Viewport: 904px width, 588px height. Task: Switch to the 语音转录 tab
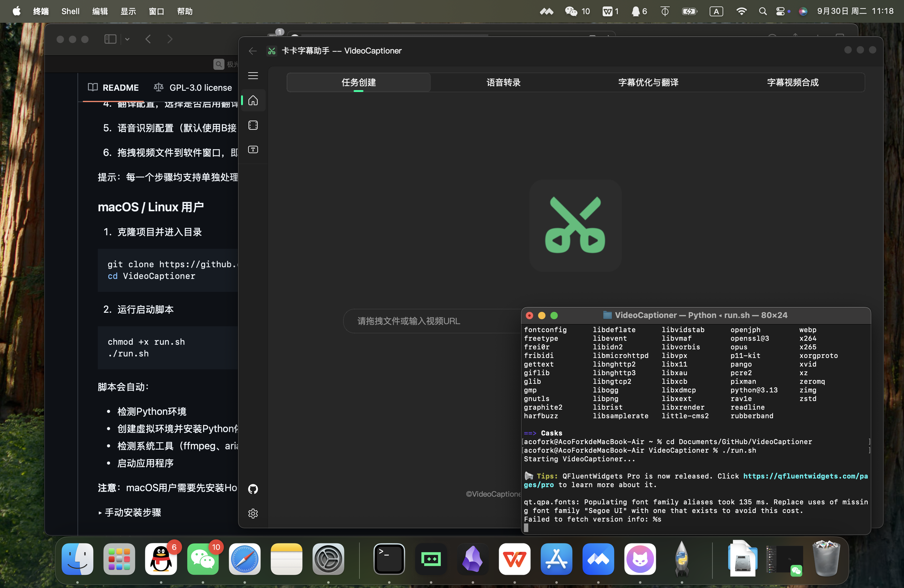(x=503, y=82)
